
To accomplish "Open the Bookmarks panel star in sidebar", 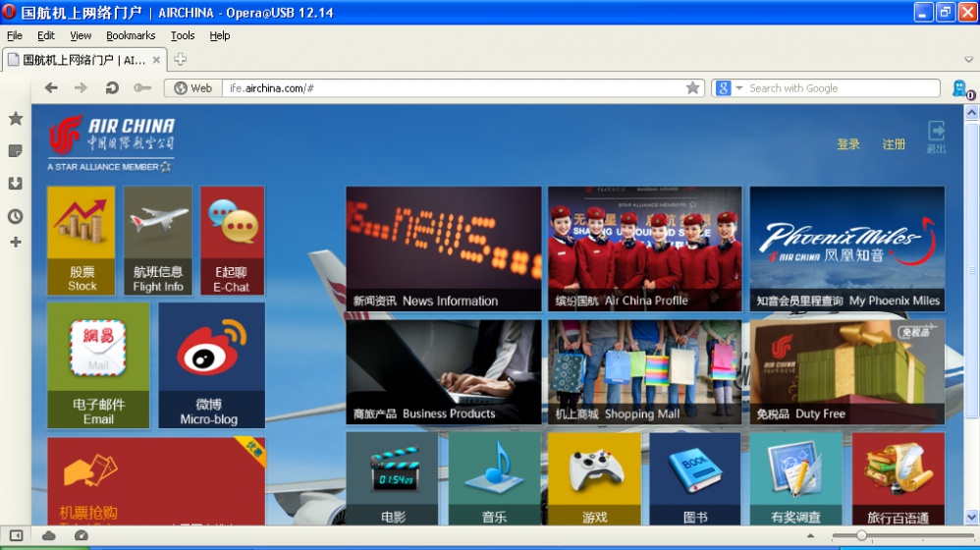I will click(16, 119).
